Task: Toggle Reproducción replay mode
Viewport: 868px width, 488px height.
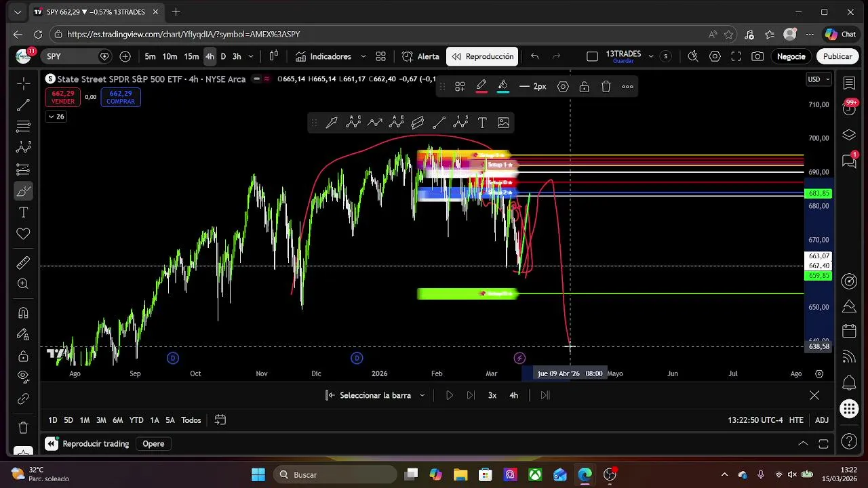Action: coord(482,56)
